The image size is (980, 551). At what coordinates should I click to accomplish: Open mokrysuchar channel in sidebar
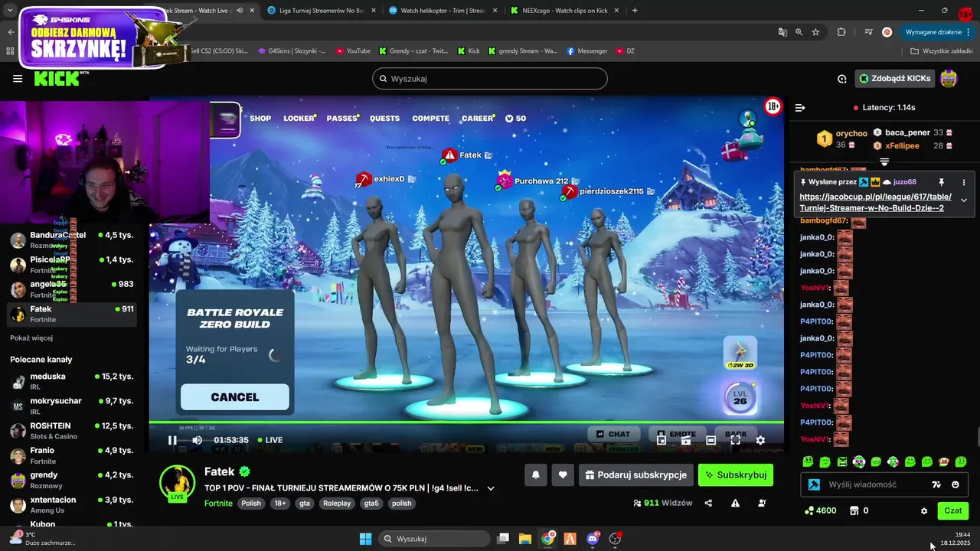coord(73,406)
